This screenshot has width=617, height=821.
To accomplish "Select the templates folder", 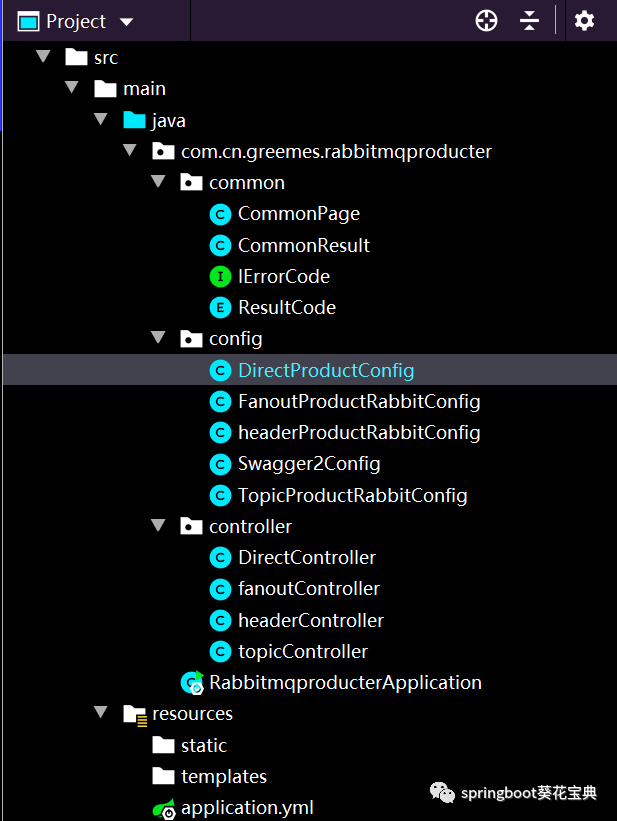I will click(x=224, y=776).
